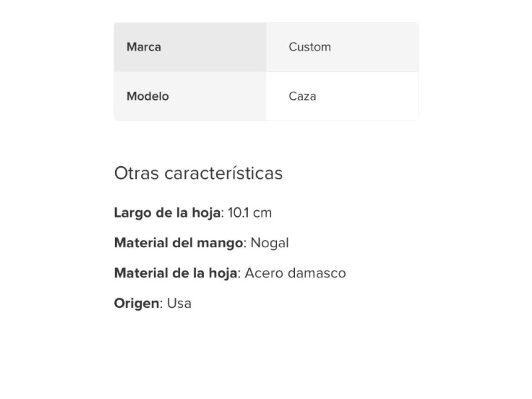The width and height of the screenshot is (532, 399).
Task: Click the Modelo label cell
Action: click(x=190, y=96)
